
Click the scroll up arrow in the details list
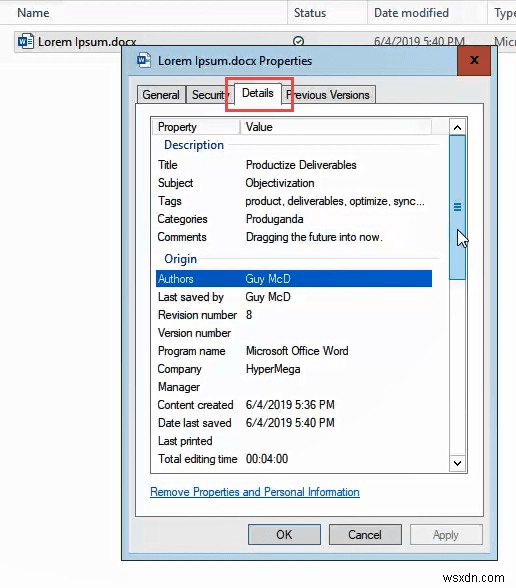tap(457, 128)
